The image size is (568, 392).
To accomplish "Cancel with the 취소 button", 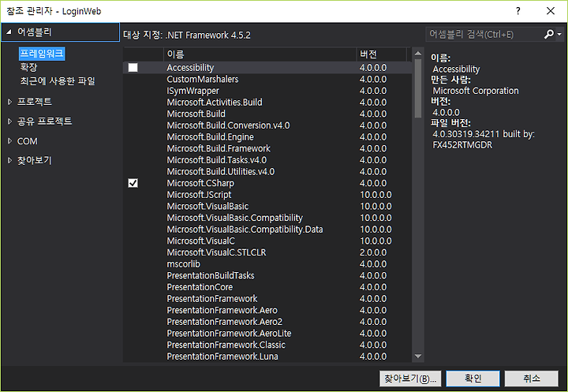I will coord(532,379).
